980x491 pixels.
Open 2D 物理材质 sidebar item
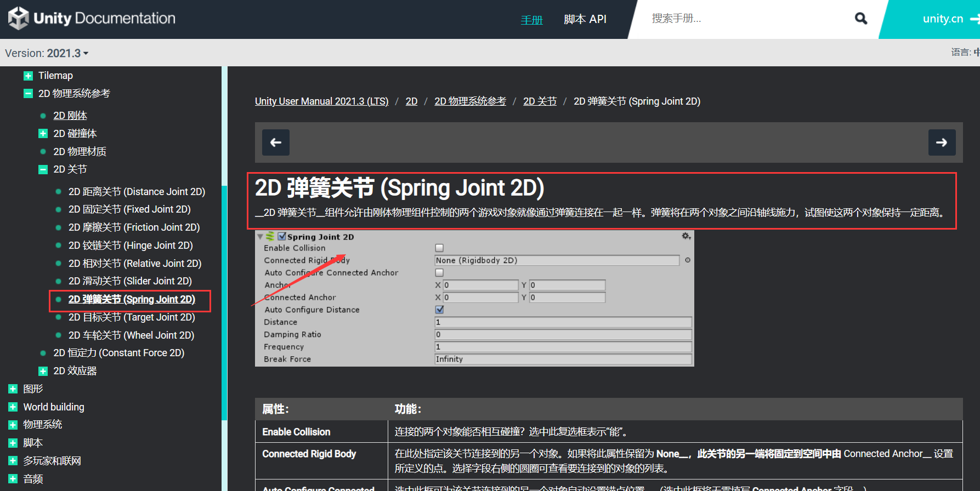click(80, 152)
